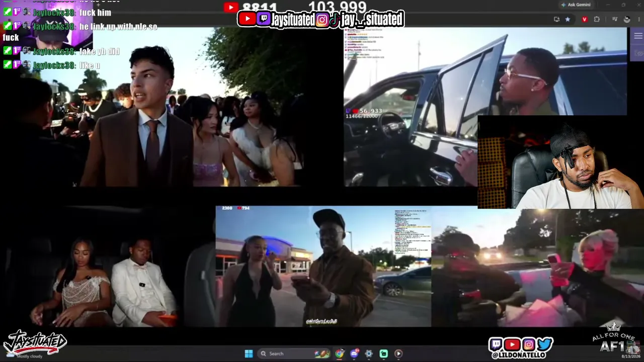Screen dimensions: 644x362
Task: Open the Chrome profile avatar
Action: pyautogui.click(x=627, y=19)
